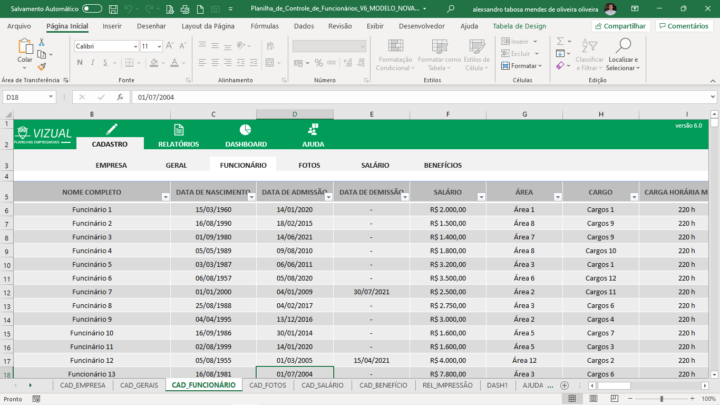Expand the SALÁRIO column filter arrow
The height and width of the screenshot is (405, 720).
[x=480, y=197]
